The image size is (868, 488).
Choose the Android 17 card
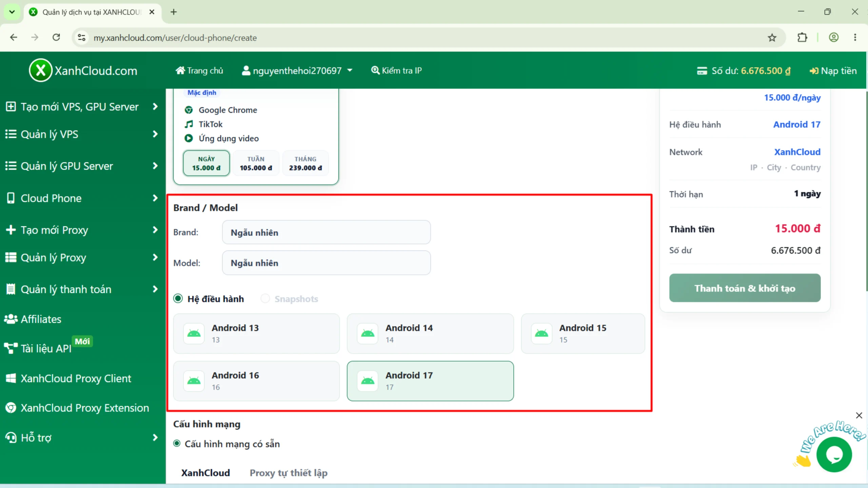point(430,381)
